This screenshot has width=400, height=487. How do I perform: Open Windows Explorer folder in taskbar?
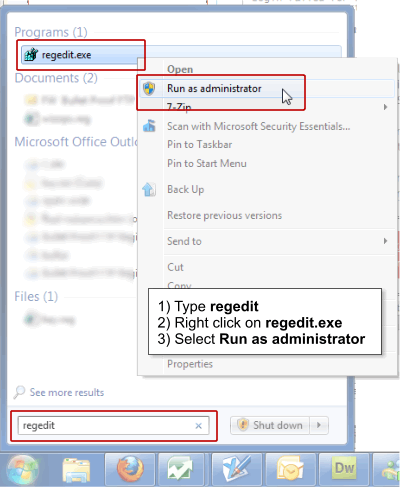(76, 470)
